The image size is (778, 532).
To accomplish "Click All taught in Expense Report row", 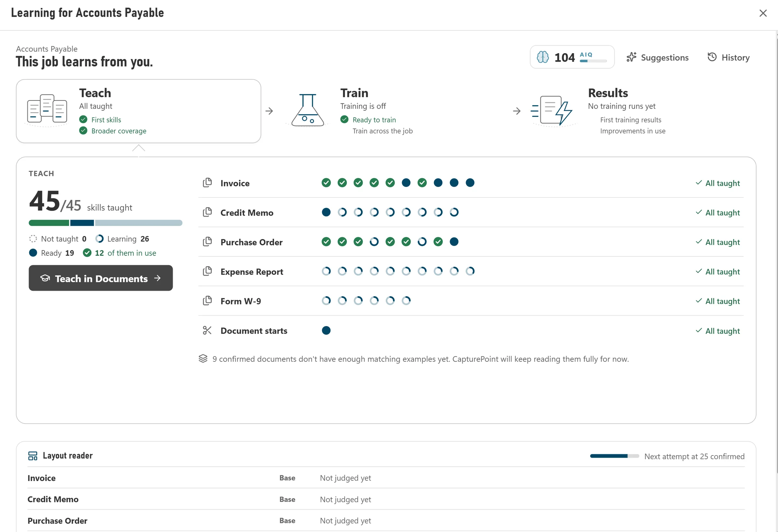I will click(x=718, y=272).
